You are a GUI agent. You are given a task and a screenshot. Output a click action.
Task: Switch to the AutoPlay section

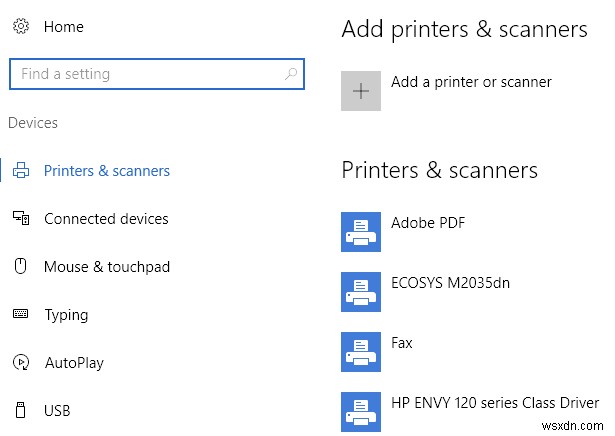(74, 363)
